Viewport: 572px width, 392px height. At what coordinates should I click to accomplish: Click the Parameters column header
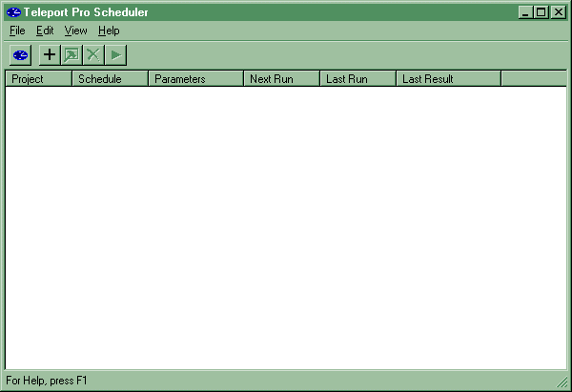tap(195, 79)
